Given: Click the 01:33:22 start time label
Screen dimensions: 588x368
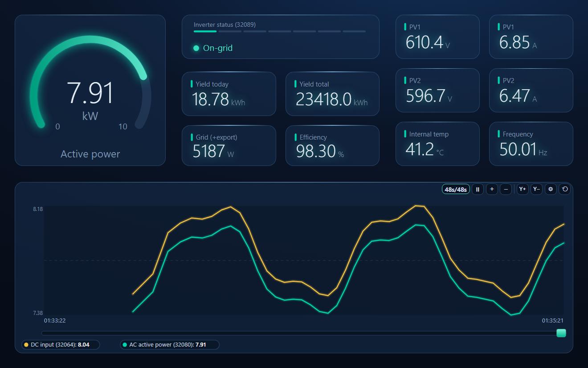Looking at the screenshot, I should pos(55,320).
